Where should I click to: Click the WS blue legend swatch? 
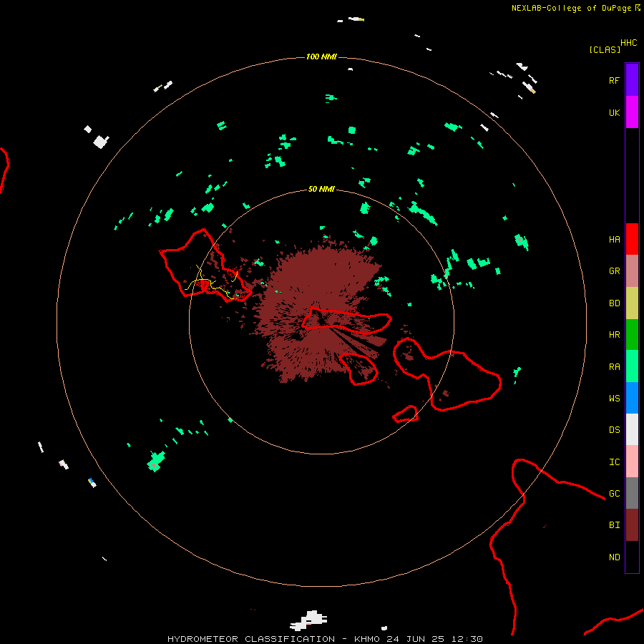[x=632, y=398]
